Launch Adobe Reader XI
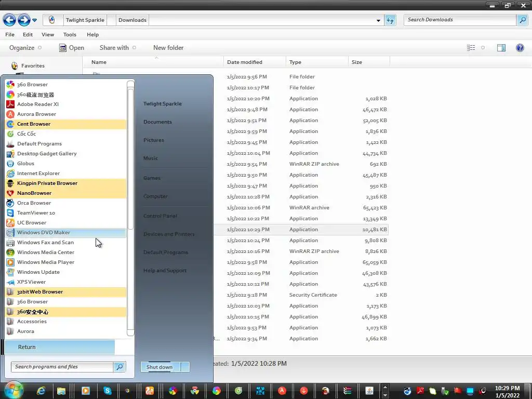This screenshot has height=399, width=532. [66, 104]
